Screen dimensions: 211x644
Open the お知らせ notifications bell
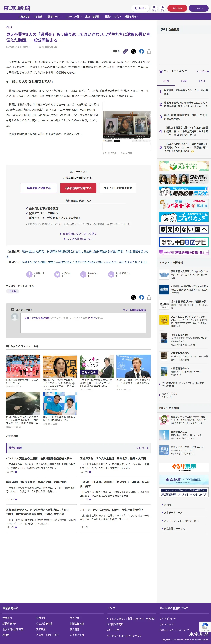pos(140,8)
